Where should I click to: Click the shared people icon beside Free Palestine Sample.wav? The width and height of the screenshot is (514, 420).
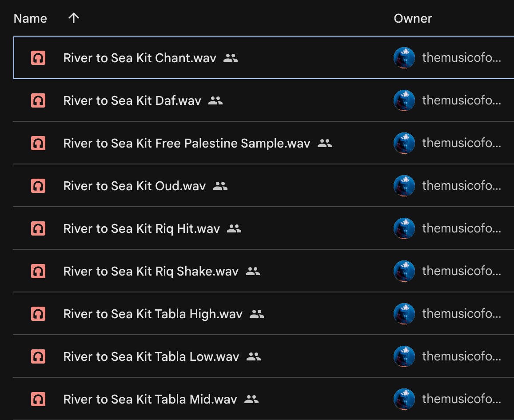325,143
